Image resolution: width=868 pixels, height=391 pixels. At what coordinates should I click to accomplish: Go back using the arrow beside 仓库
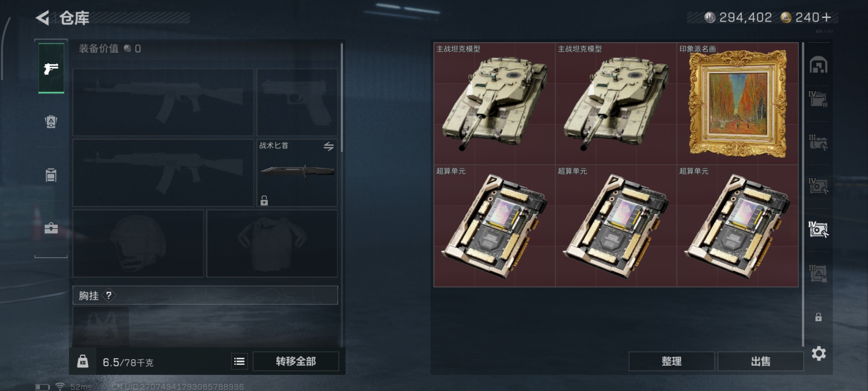[42, 18]
